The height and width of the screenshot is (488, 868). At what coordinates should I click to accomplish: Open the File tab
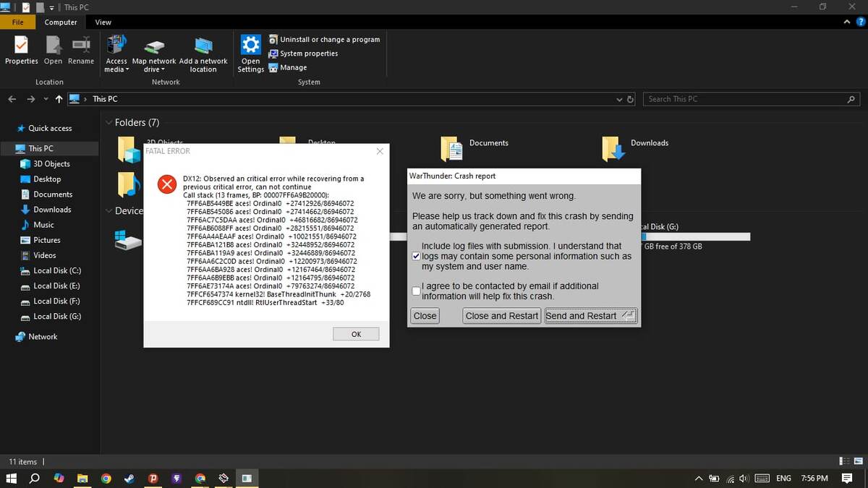18,22
